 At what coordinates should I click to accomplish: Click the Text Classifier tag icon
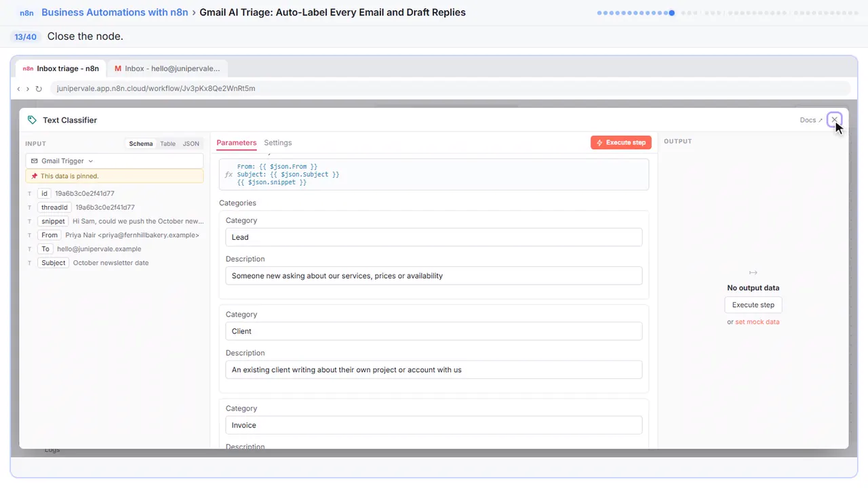tap(32, 120)
